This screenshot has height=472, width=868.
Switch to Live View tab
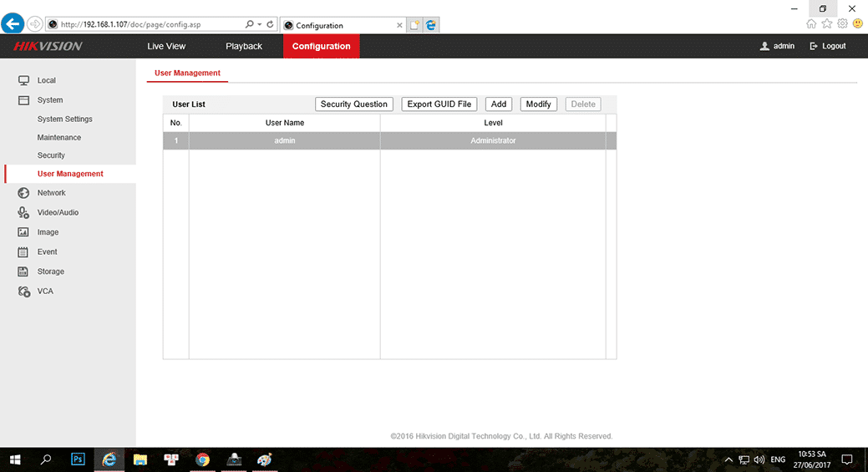pyautogui.click(x=166, y=46)
